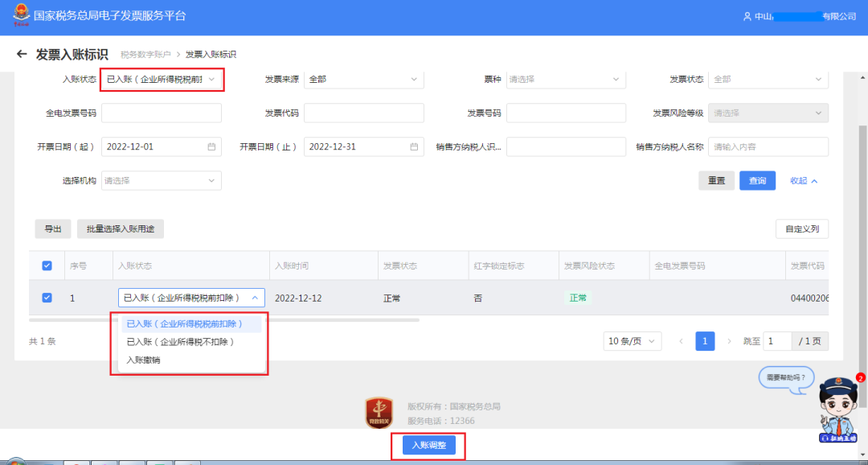The image size is (868, 465).
Task: Go to next page arrow
Action: [x=729, y=341]
